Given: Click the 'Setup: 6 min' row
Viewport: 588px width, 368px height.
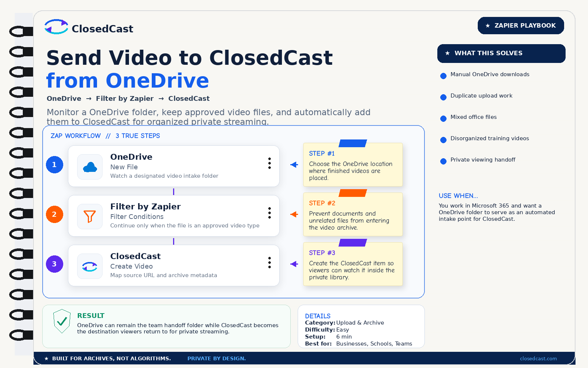Looking at the screenshot, I should coord(329,337).
